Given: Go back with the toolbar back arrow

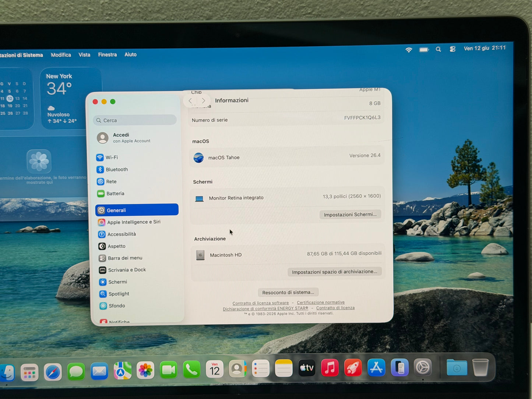Looking at the screenshot, I should pyautogui.click(x=190, y=100).
